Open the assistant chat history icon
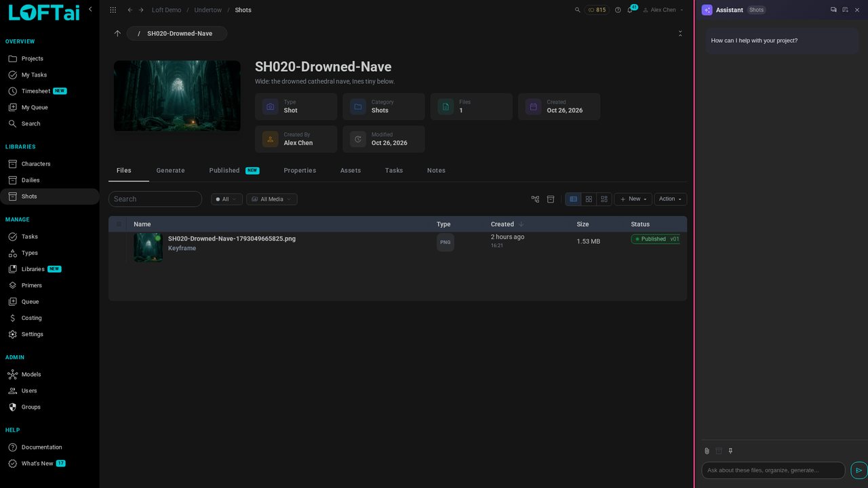The width and height of the screenshot is (868, 488). [x=833, y=10]
